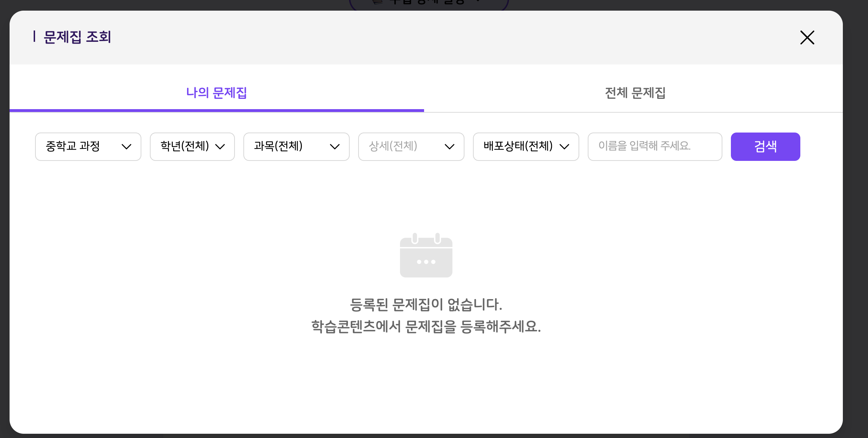Click the chevron arrow beside 배포상태(전체)
The width and height of the screenshot is (868, 438).
(564, 147)
